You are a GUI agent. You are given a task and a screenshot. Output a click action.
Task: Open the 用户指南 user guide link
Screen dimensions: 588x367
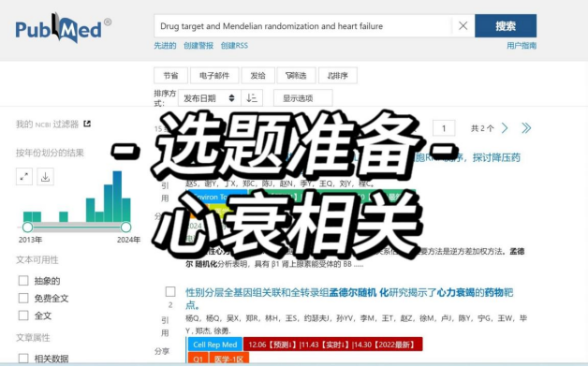(x=522, y=46)
